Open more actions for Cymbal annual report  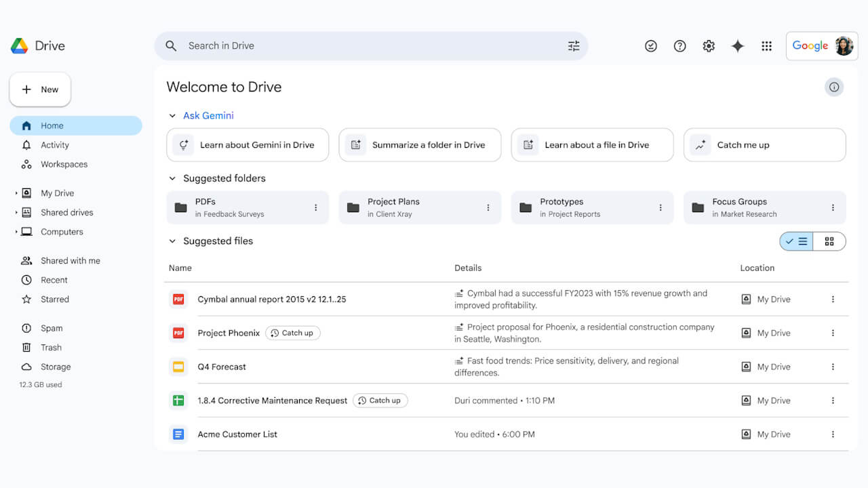click(833, 299)
